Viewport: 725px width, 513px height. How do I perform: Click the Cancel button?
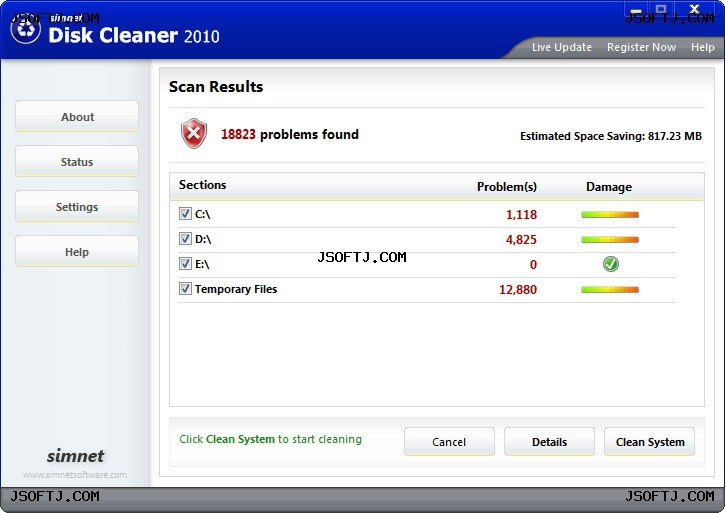(x=449, y=442)
